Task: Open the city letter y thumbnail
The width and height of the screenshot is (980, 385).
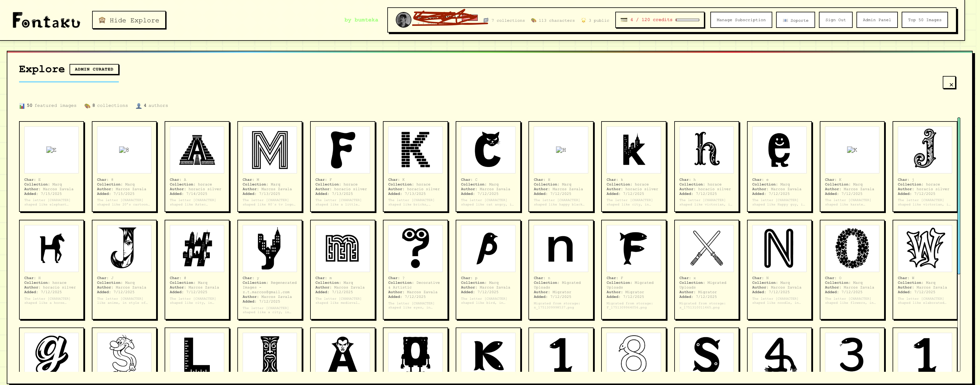Action: coord(270,249)
